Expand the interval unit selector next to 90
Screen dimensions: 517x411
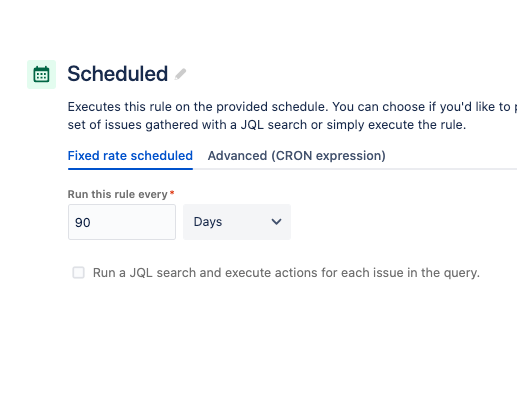(x=237, y=222)
